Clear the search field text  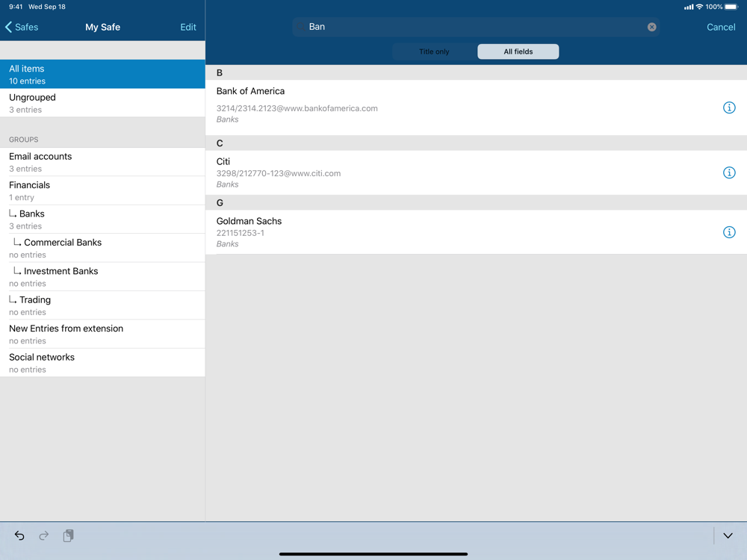pyautogui.click(x=651, y=27)
